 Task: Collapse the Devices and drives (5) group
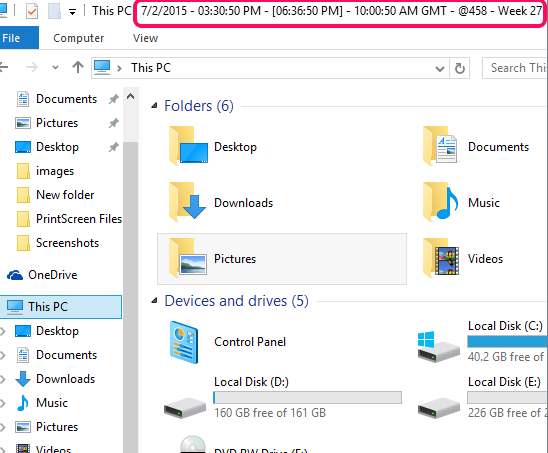[154, 301]
